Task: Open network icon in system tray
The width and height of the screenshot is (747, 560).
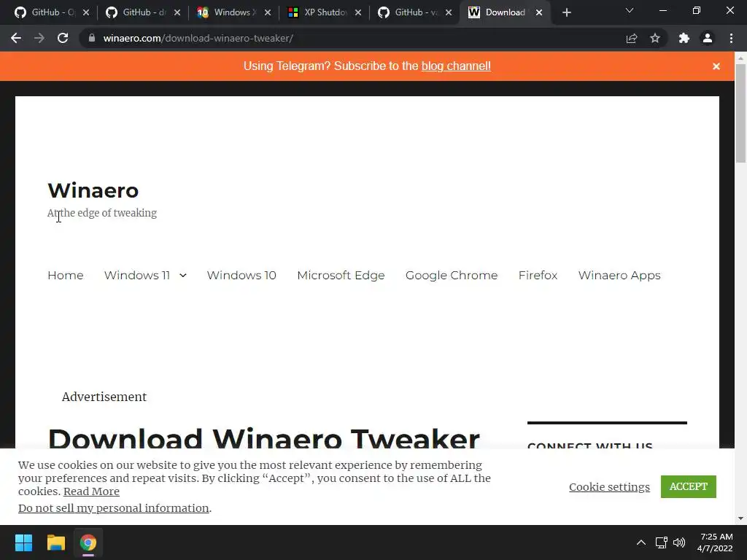Action: (661, 542)
